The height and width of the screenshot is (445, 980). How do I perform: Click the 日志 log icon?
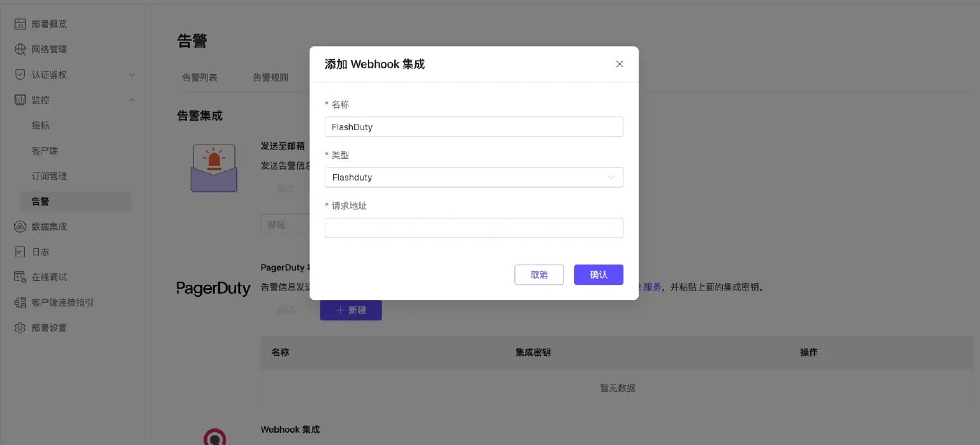pos(20,252)
